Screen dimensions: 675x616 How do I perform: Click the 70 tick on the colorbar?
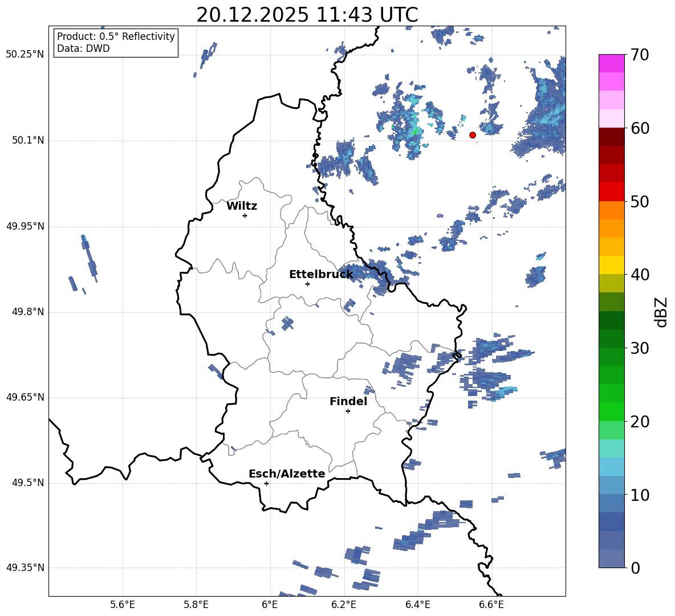640,55
